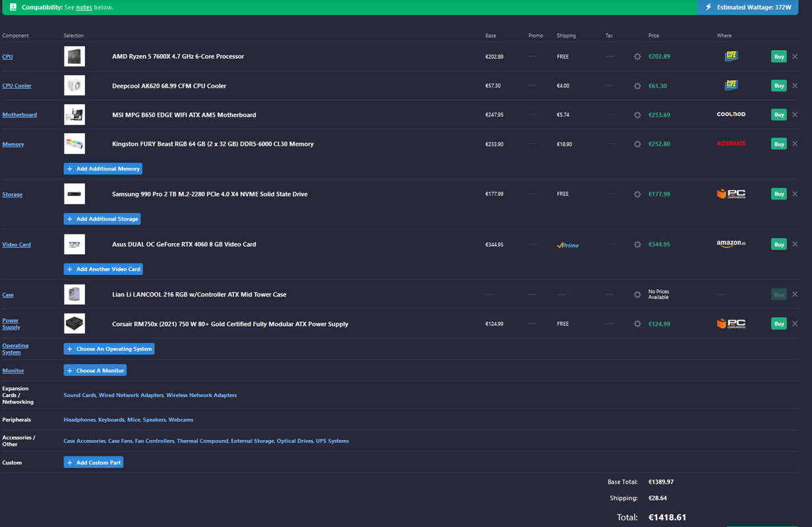
Task: Open the Samsung 990 Pro thumbnail
Action: (x=74, y=194)
